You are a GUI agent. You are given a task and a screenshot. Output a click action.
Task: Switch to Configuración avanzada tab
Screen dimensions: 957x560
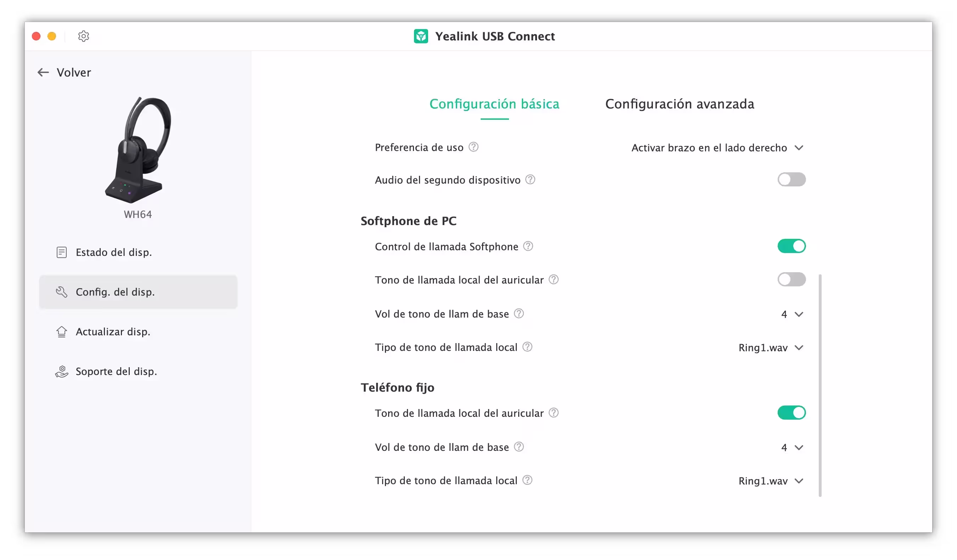[680, 103]
